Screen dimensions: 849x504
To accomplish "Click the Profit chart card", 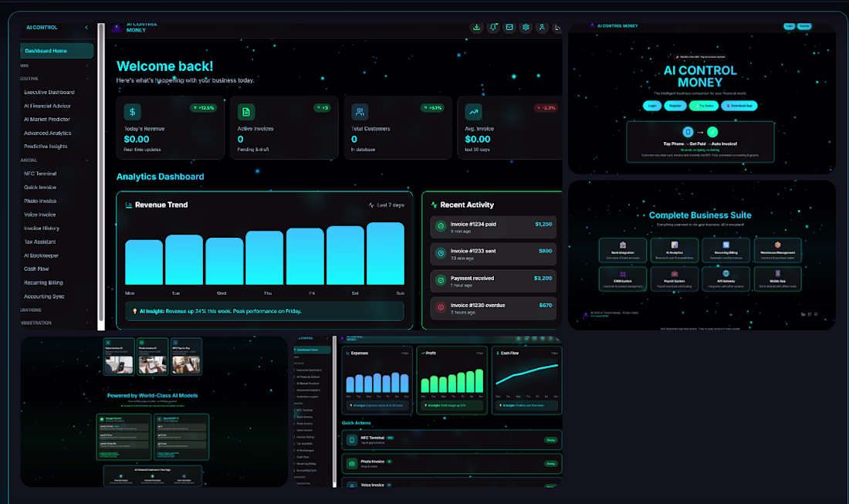I will click(452, 381).
